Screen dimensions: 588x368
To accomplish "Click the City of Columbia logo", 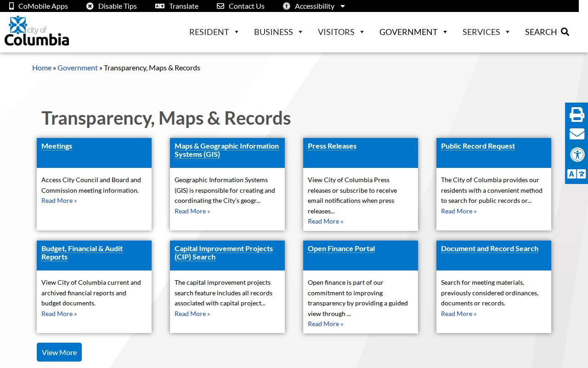I will tap(37, 31).
